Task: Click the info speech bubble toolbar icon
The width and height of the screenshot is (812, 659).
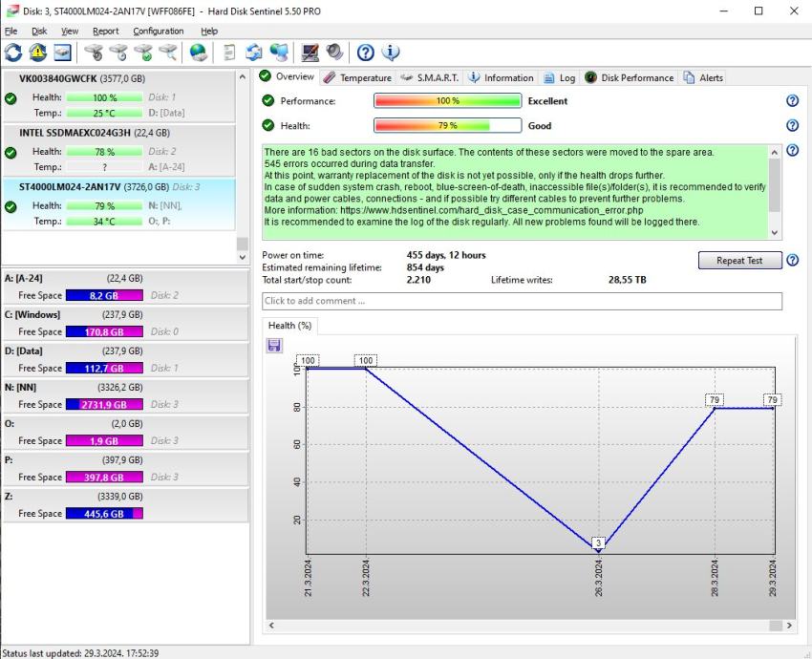Action: 390,52
